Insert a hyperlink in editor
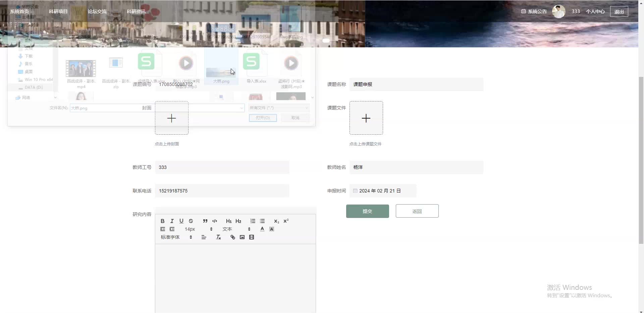This screenshot has height=313, width=644. (x=233, y=237)
